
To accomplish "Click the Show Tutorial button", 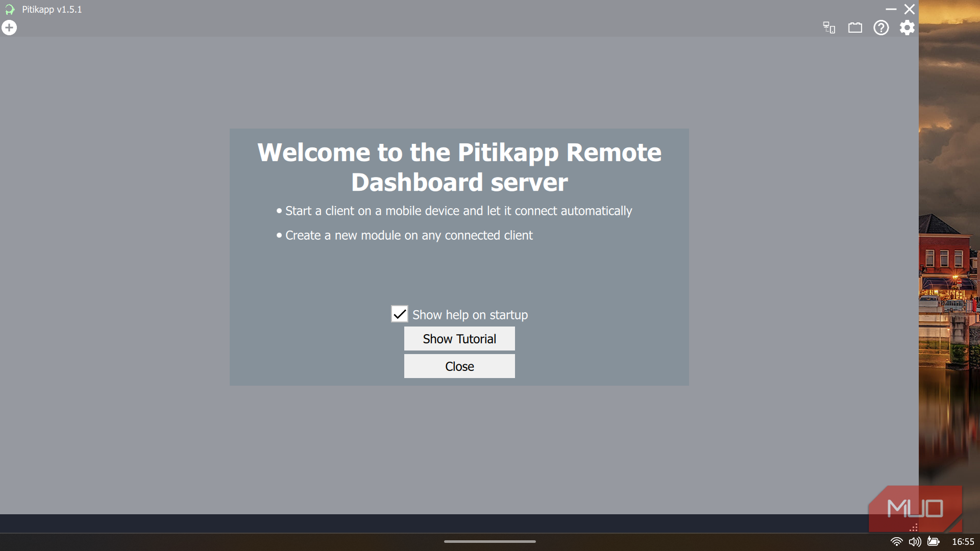I will coord(459,339).
